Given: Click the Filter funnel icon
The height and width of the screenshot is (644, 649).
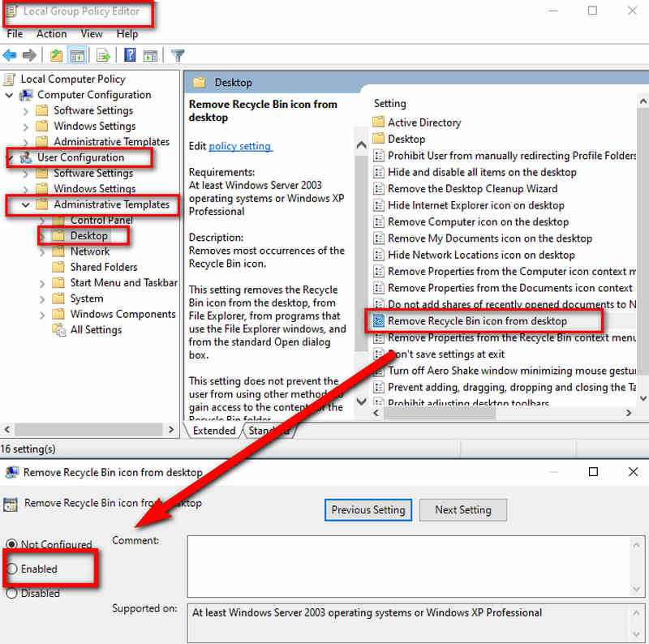Looking at the screenshot, I should pos(178,56).
